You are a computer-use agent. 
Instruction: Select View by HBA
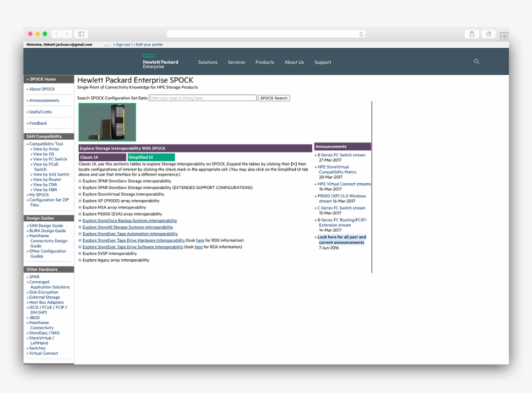coord(45,190)
